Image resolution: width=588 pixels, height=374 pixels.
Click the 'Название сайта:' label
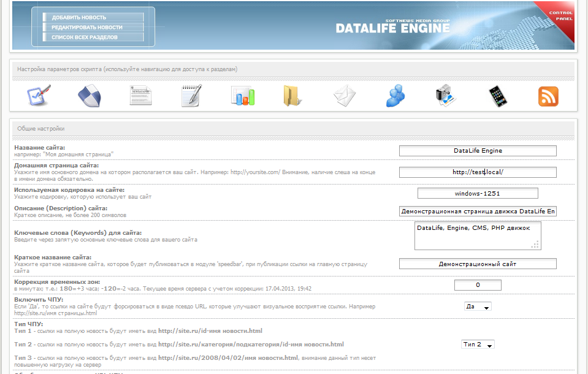click(x=40, y=148)
